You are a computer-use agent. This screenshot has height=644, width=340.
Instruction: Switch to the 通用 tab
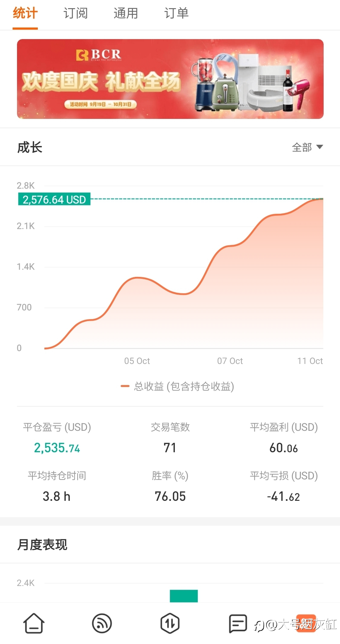(126, 13)
